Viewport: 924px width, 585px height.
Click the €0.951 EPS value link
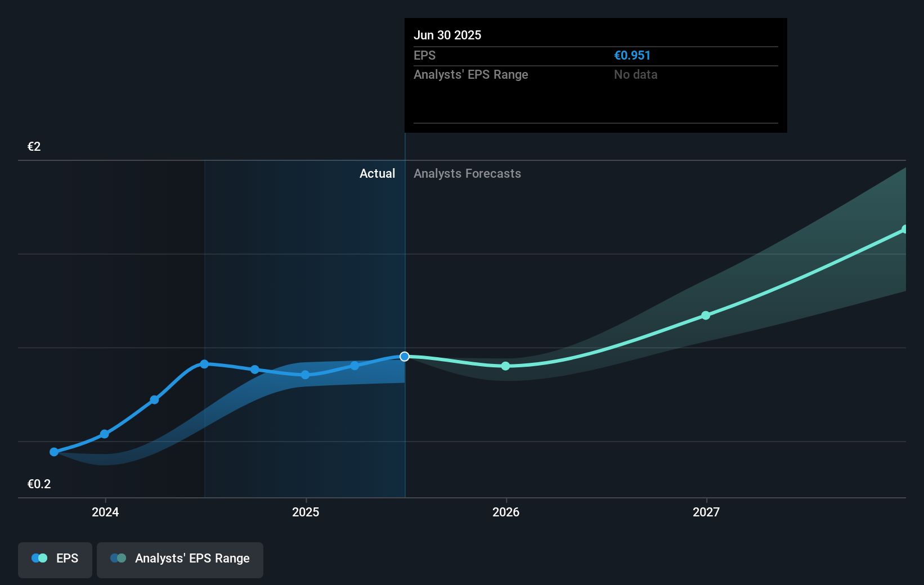pos(632,56)
